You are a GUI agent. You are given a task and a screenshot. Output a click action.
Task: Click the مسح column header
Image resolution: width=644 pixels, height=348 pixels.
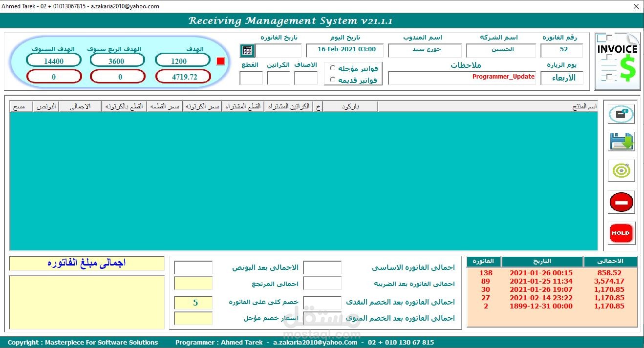21,106
